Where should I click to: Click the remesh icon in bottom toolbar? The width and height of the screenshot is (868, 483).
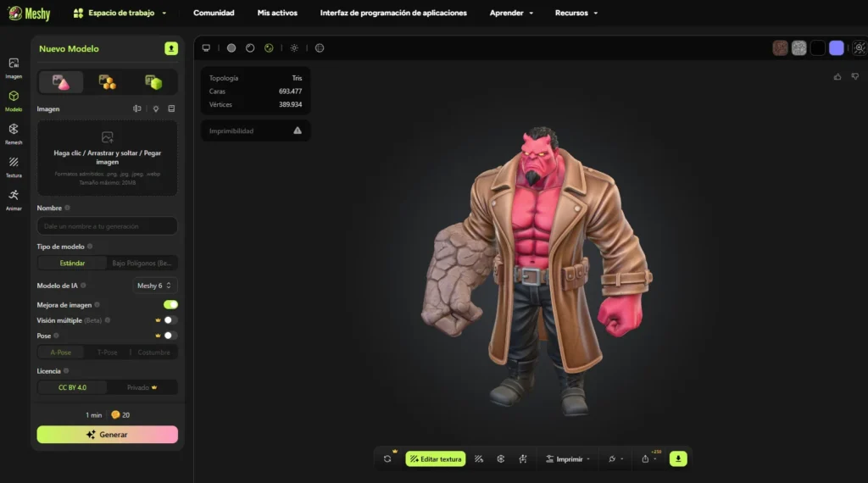point(501,459)
